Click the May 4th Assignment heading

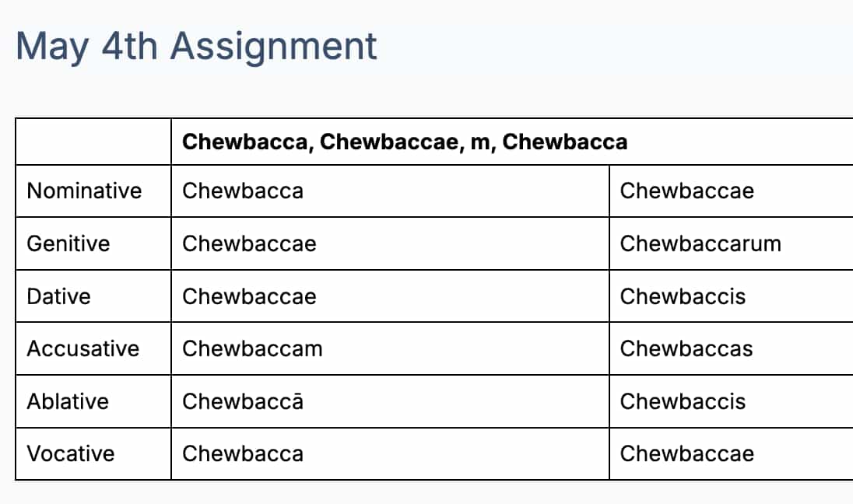[196, 47]
